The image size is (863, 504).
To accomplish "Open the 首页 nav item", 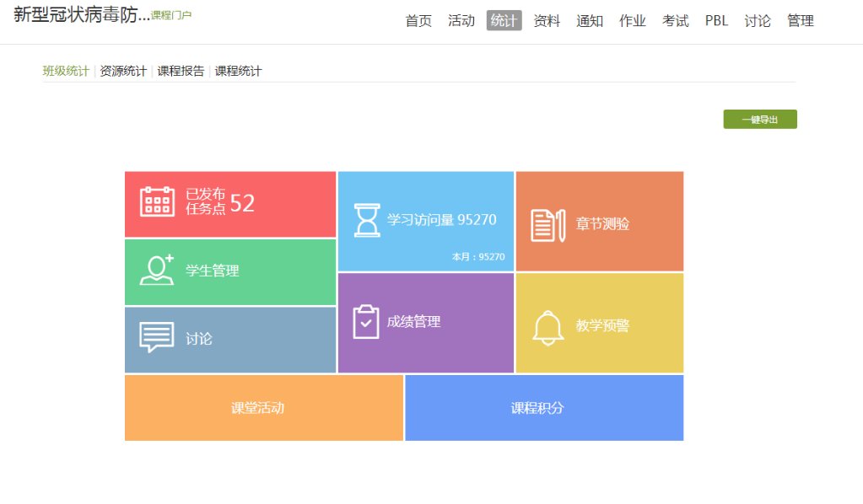I will point(418,21).
